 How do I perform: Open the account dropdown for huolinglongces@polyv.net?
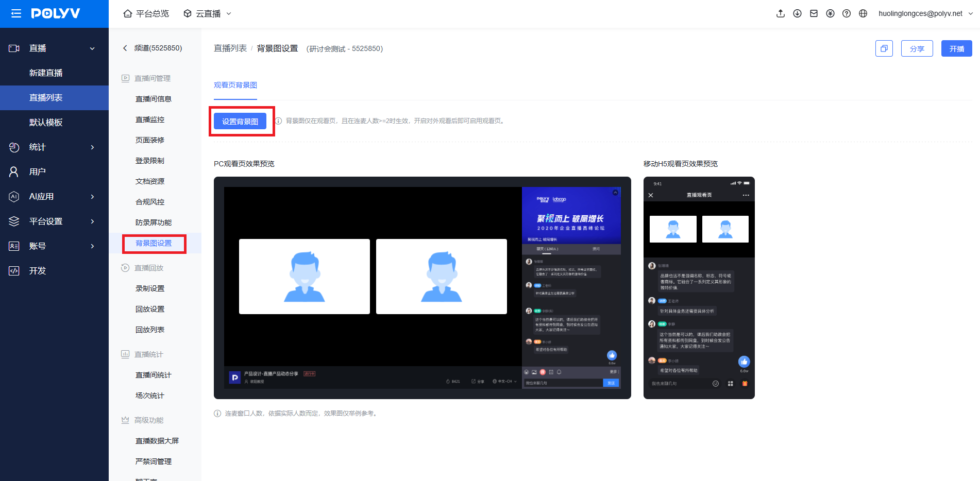click(926, 13)
